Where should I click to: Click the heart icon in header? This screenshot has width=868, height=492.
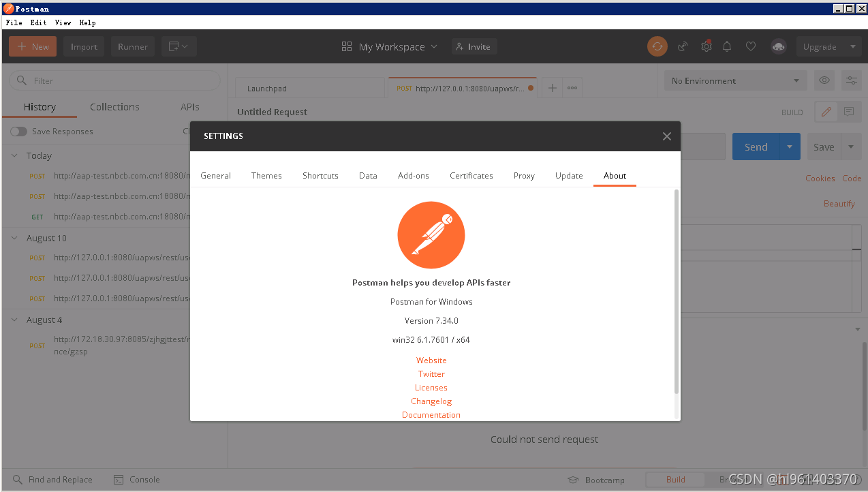click(x=750, y=46)
